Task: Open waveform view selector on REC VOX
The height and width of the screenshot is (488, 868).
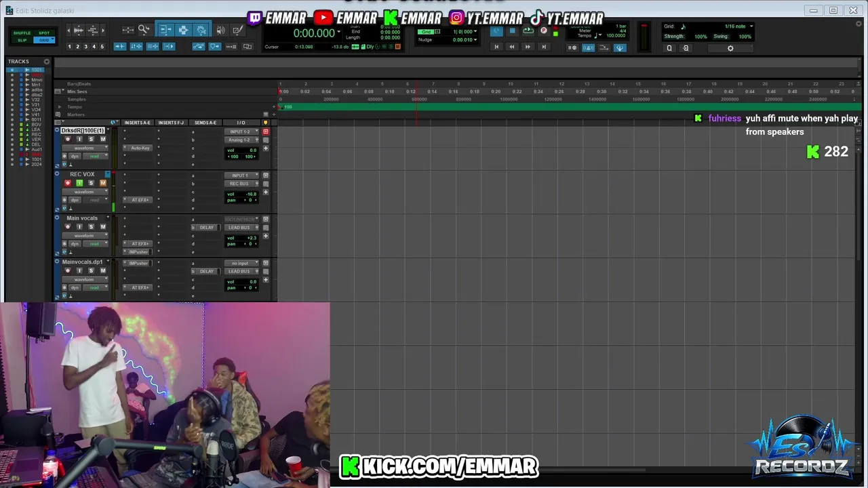Action: click(x=86, y=192)
